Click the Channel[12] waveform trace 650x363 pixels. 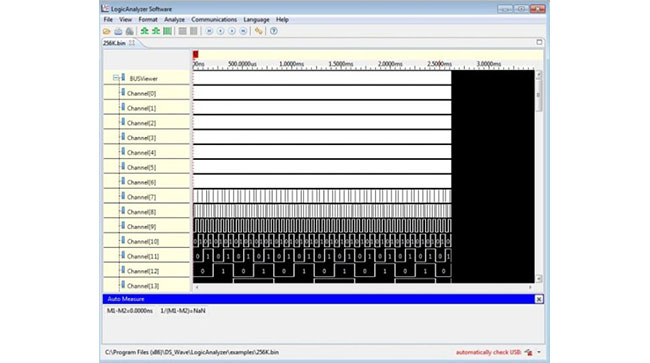(x=322, y=271)
